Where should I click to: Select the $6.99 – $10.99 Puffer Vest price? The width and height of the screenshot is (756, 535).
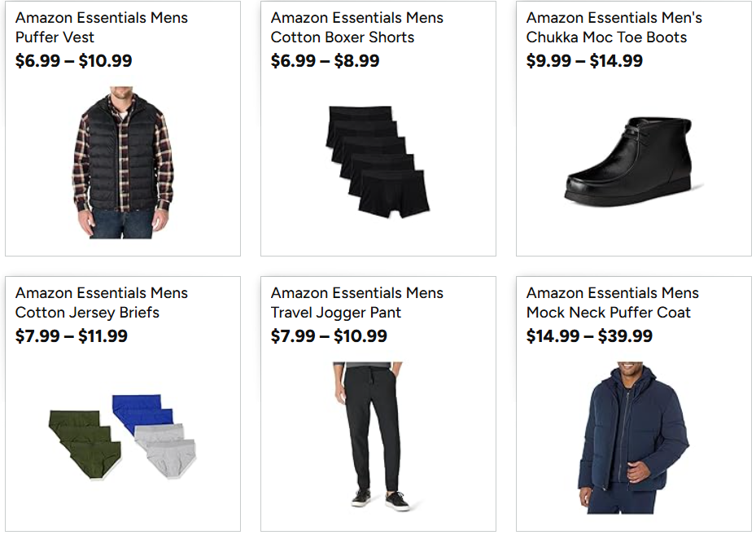click(x=73, y=61)
